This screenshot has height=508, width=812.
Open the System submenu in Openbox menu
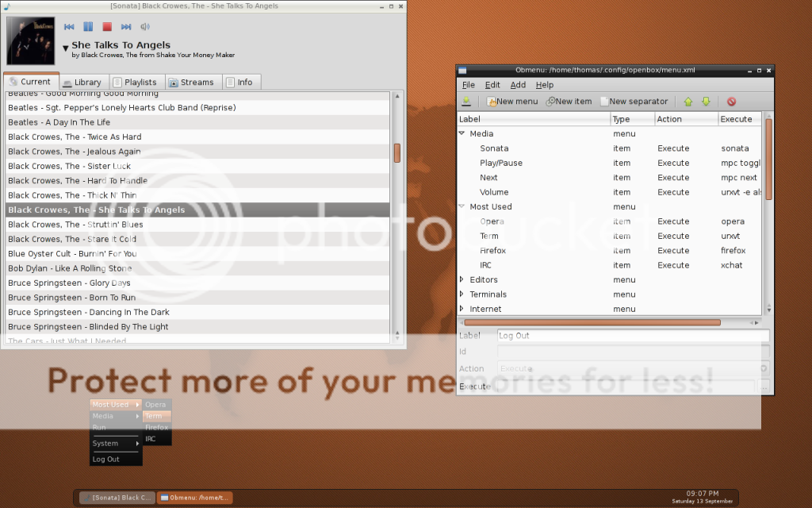[x=116, y=444]
